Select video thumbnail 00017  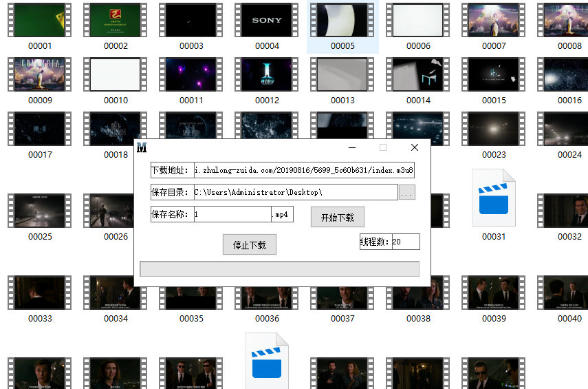pos(40,129)
